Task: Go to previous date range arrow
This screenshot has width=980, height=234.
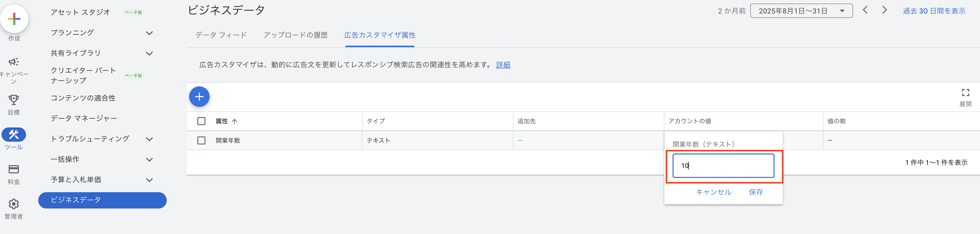Action: (865, 10)
